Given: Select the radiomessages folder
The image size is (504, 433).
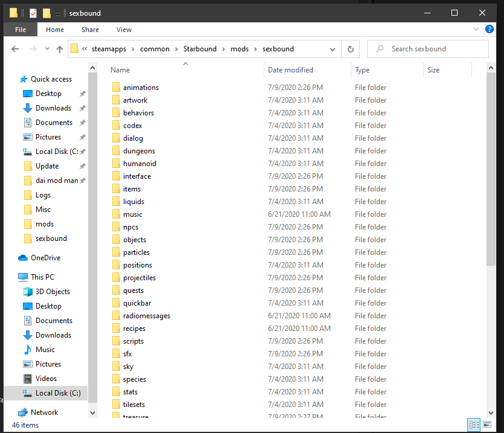Looking at the screenshot, I should tap(147, 316).
